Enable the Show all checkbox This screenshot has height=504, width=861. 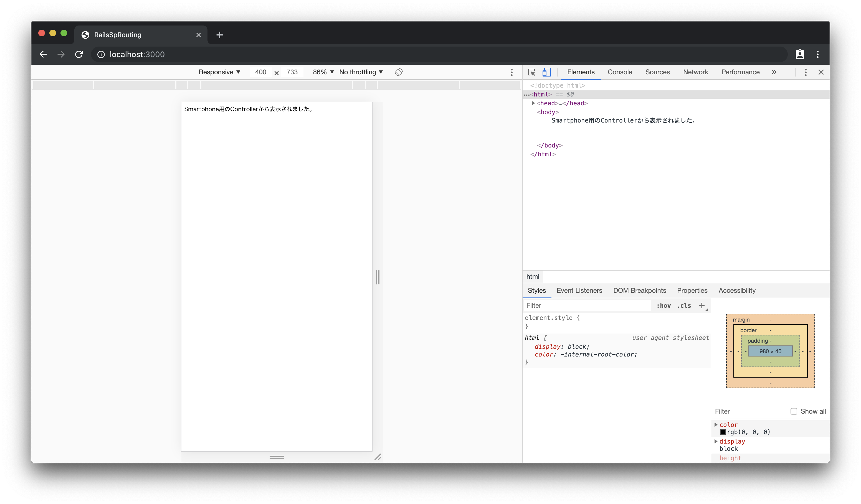[794, 411]
